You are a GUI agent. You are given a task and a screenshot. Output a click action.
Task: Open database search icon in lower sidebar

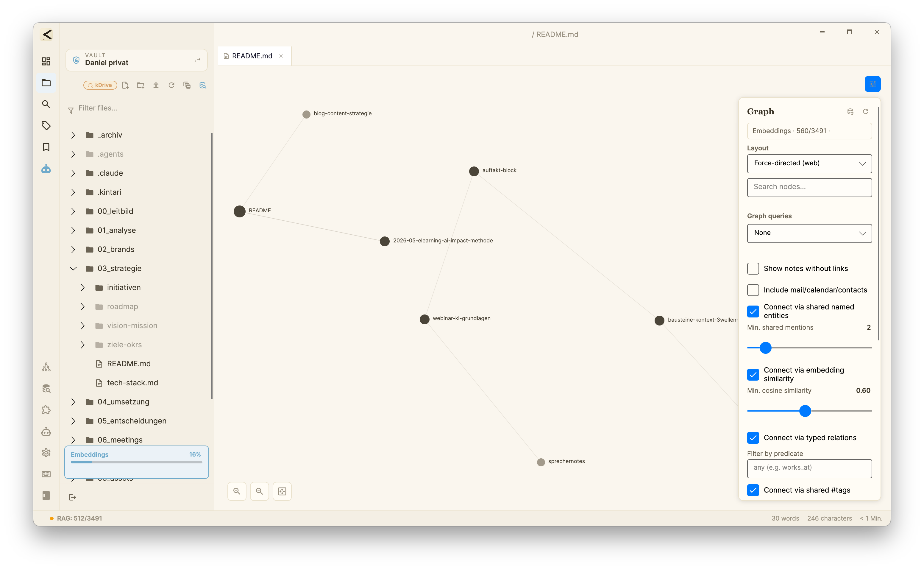click(x=46, y=389)
